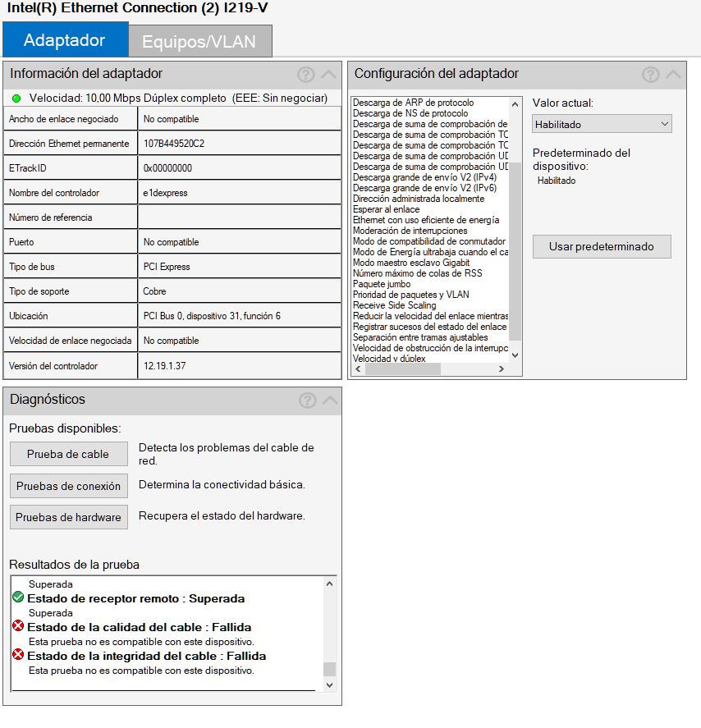Viewport: 701px width, 728px height.
Task: Open help for Configuración del adaptador panel
Action: [650, 75]
